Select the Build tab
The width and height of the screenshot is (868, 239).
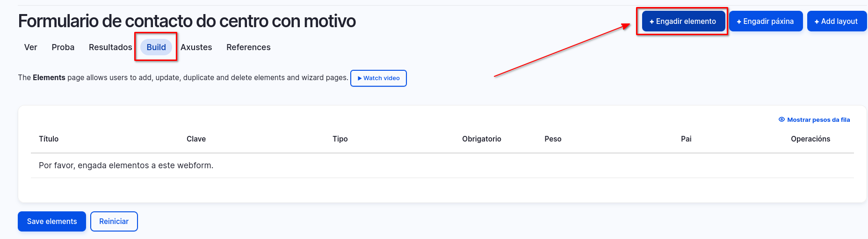pyautogui.click(x=156, y=47)
